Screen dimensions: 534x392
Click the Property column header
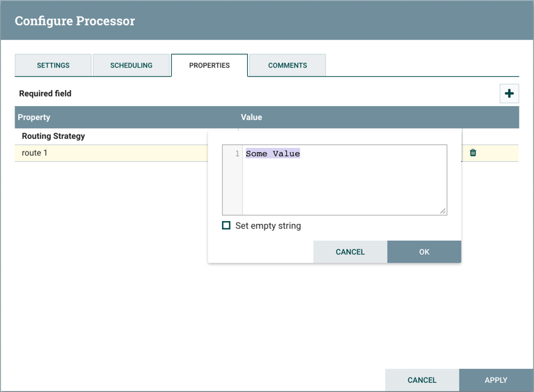pyautogui.click(x=34, y=117)
